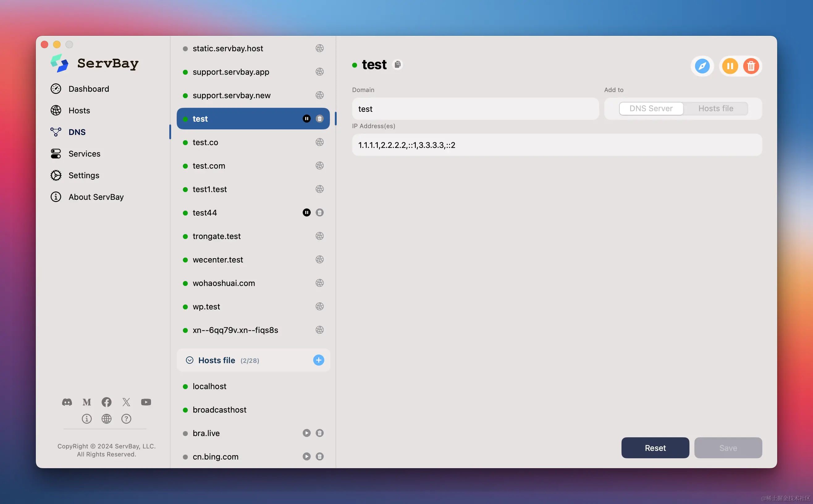Open the Discord community icon
The width and height of the screenshot is (813, 504).
click(67, 402)
